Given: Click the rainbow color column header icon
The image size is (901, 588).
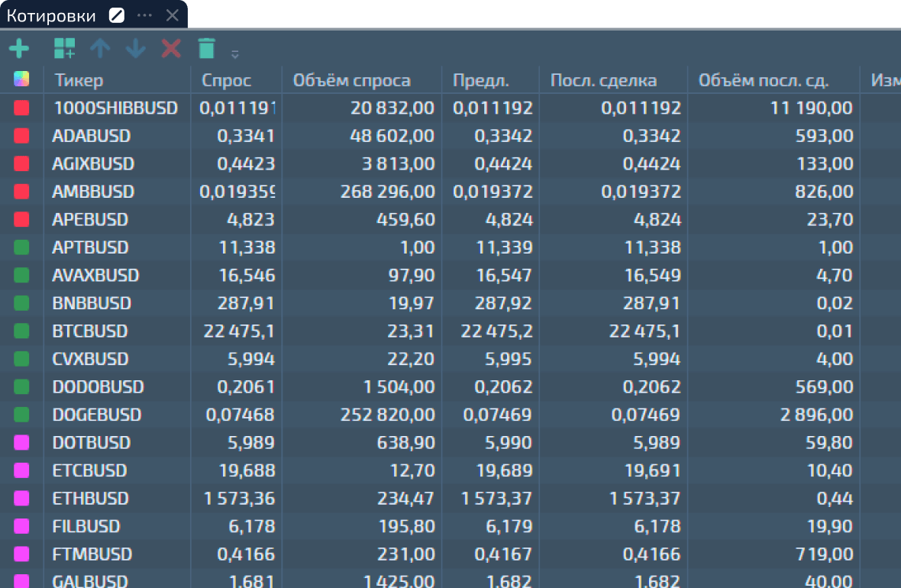Looking at the screenshot, I should coord(21,80).
